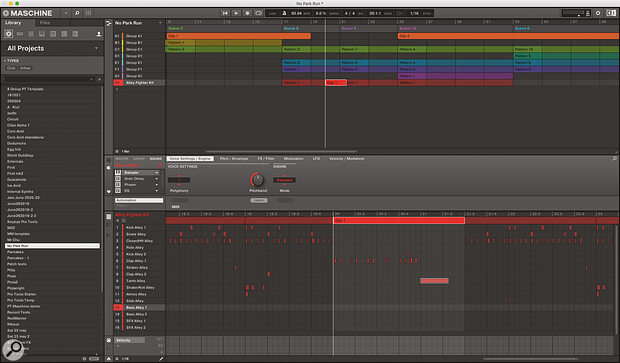Switch to the MASTER channel tab
620x363 pixels.
(x=121, y=159)
